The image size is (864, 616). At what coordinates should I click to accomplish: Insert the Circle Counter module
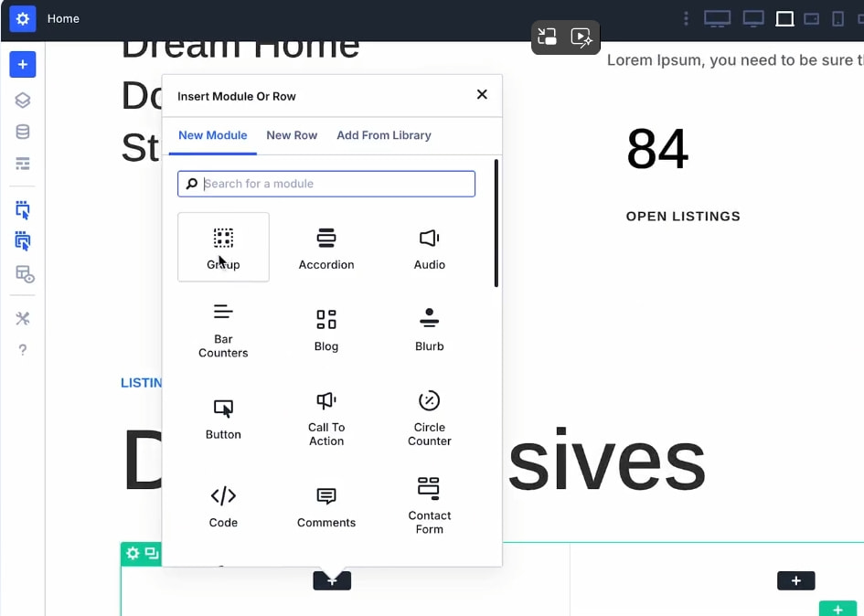pos(429,420)
